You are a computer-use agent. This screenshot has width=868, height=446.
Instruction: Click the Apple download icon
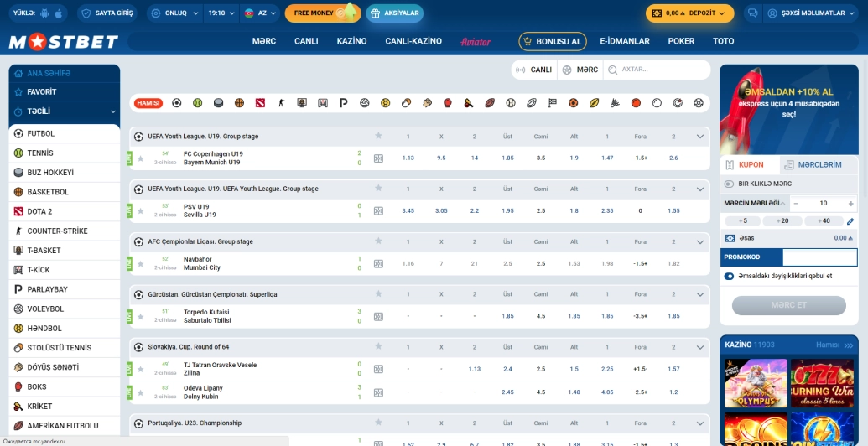pyautogui.click(x=58, y=13)
